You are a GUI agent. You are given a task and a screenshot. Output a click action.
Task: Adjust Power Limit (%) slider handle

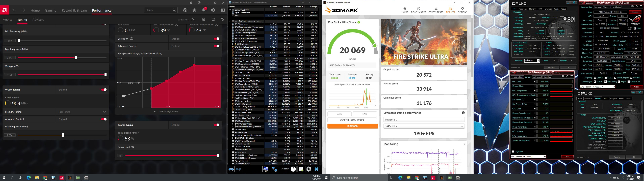[218, 156]
